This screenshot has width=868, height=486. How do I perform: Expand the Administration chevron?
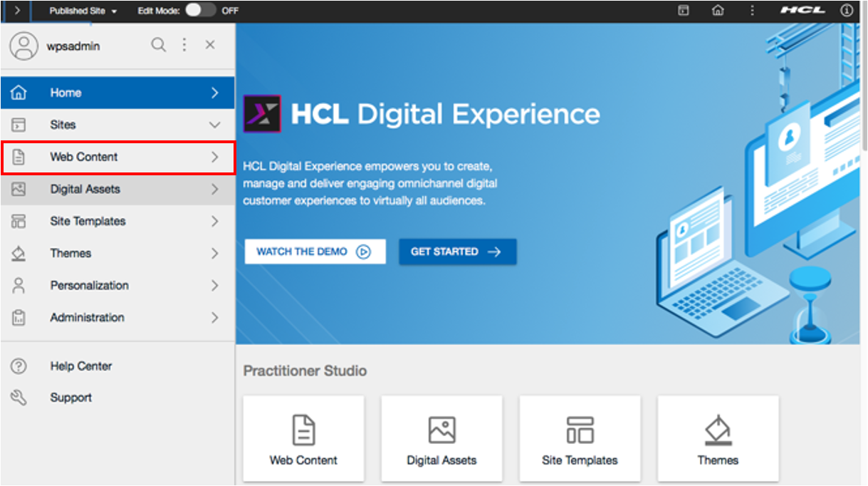click(x=214, y=318)
